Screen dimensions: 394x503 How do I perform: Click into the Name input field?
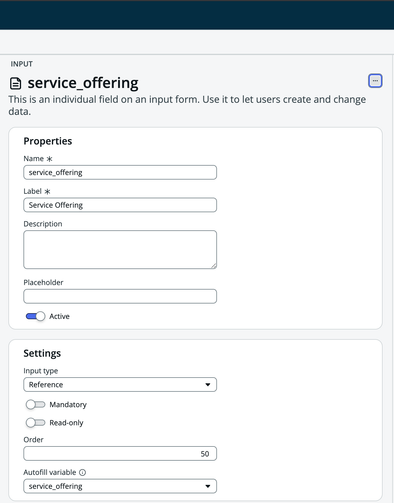point(120,172)
